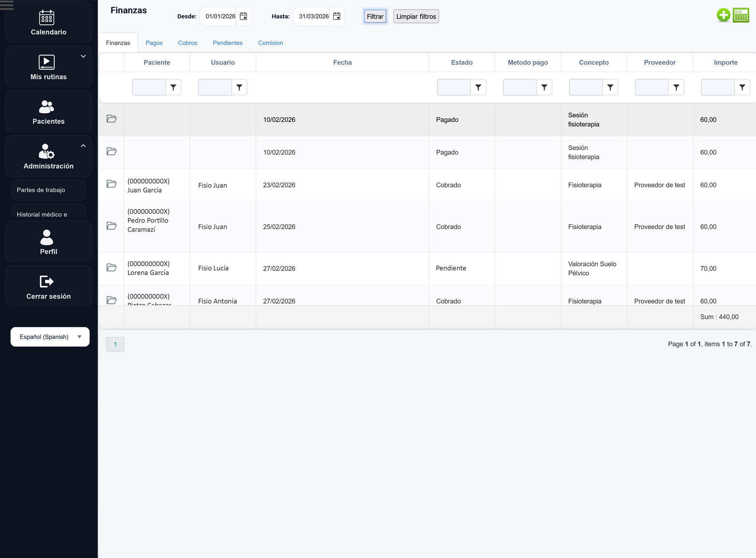The height and width of the screenshot is (558, 756).
Task: Click the Limpiar filtros button
Action: (416, 17)
